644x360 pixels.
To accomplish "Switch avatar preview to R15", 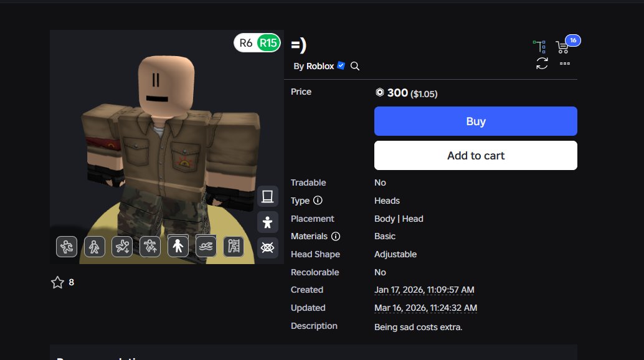I will point(268,43).
